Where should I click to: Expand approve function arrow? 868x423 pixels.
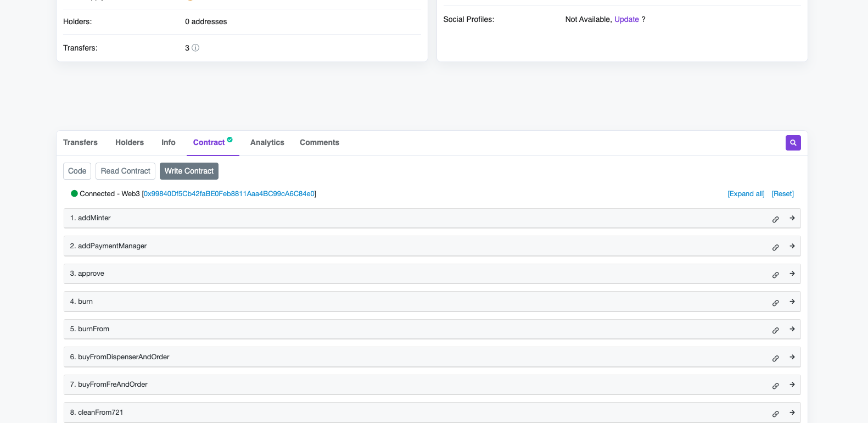792,274
